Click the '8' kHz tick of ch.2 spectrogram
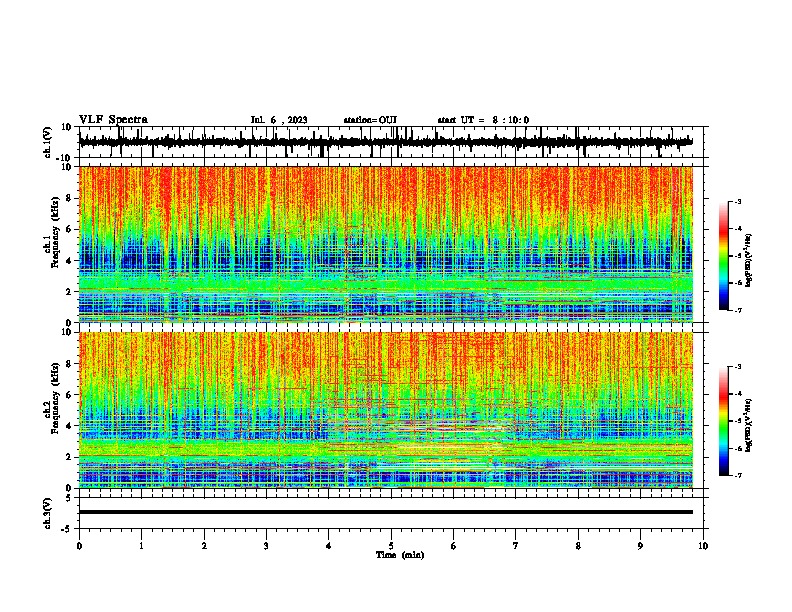Screen dimensions: 792x612 click(70, 364)
